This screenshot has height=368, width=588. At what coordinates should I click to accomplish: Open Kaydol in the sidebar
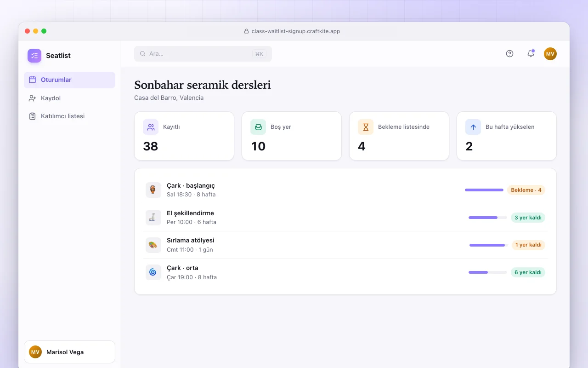(69, 98)
